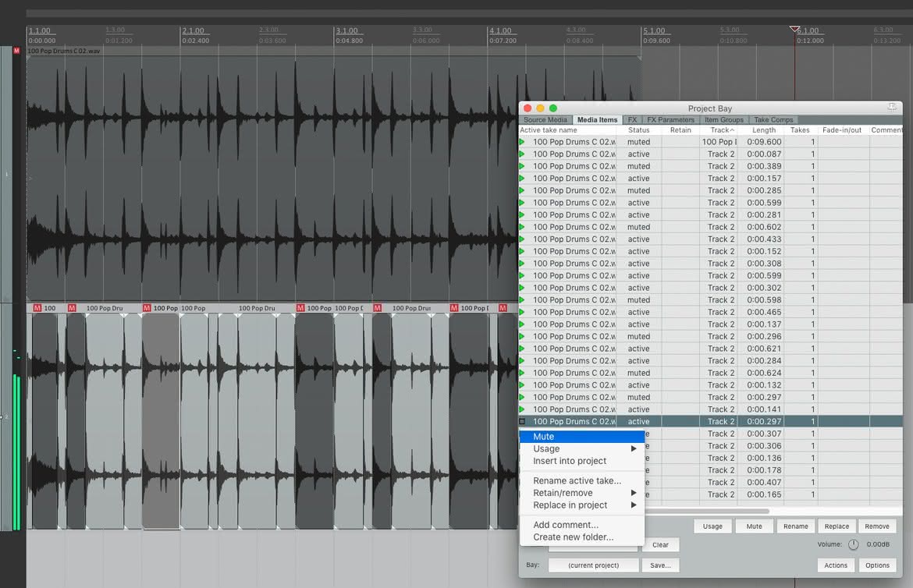Open the Retain/remove submenu
Screen dimensions: 913x588
(x=582, y=493)
